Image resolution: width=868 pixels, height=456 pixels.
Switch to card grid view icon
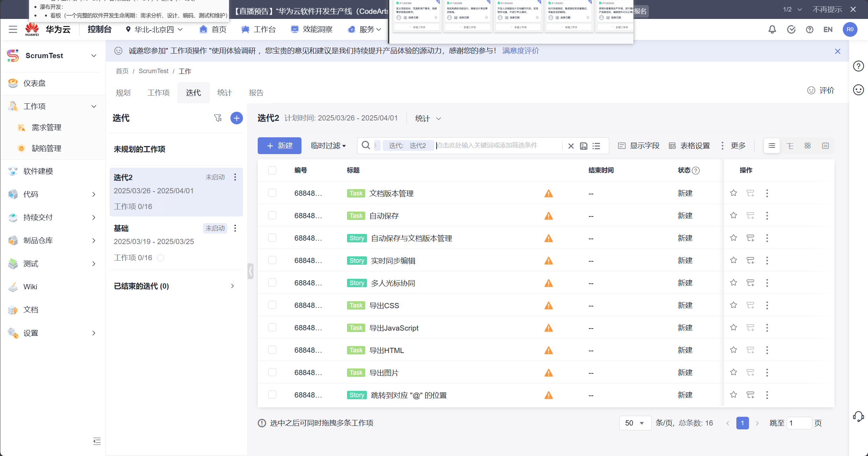(808, 146)
